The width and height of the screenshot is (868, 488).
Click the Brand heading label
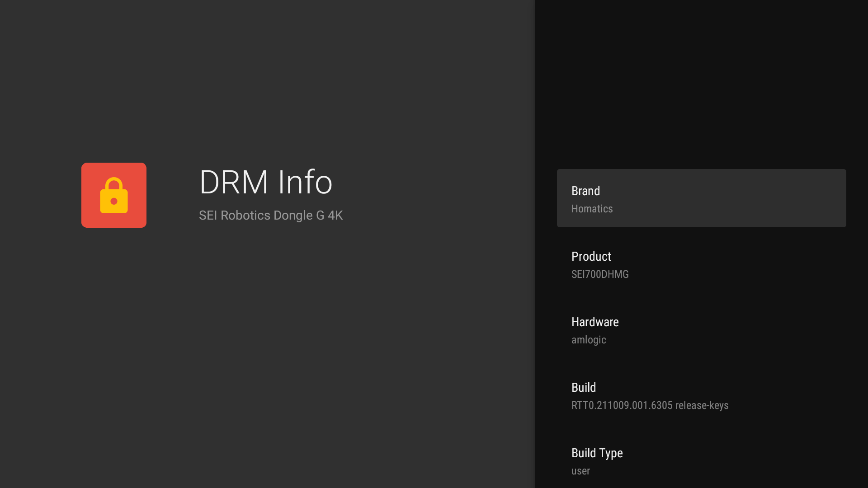tap(585, 191)
